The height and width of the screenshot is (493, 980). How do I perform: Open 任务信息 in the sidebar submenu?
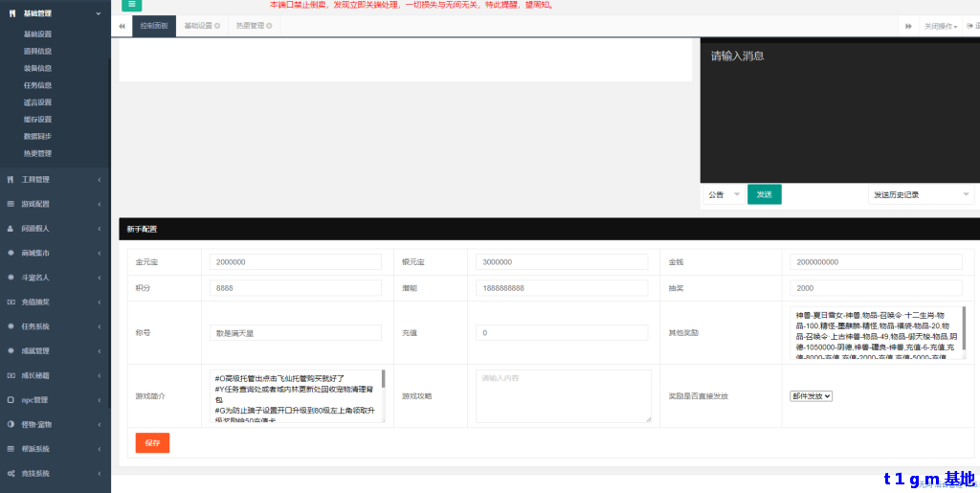[x=37, y=85]
